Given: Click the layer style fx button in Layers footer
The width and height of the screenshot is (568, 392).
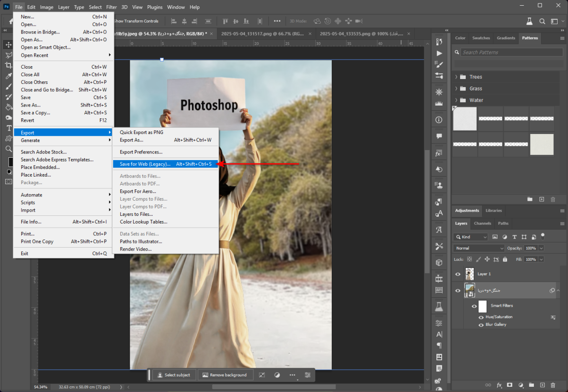Looking at the screenshot, I should click(x=499, y=385).
